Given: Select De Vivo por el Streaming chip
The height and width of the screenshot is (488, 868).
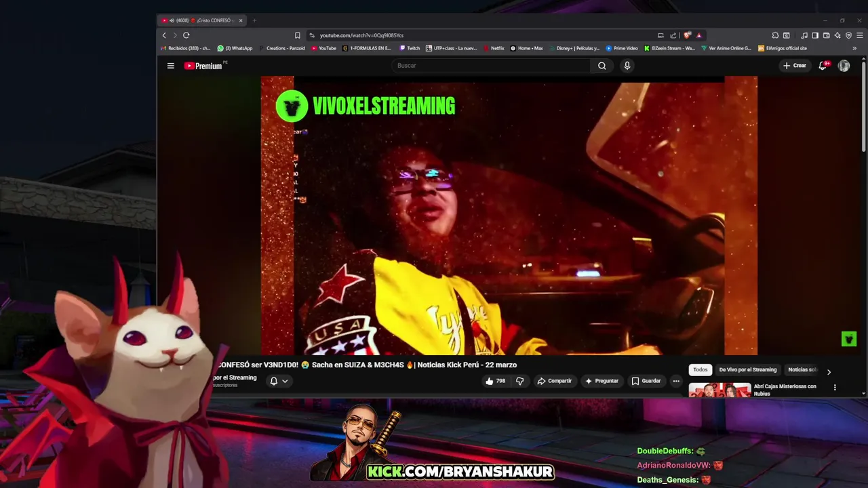Looking at the screenshot, I should point(748,369).
